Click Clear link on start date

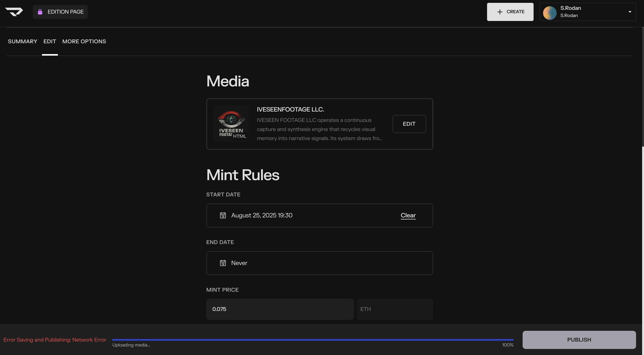(408, 215)
